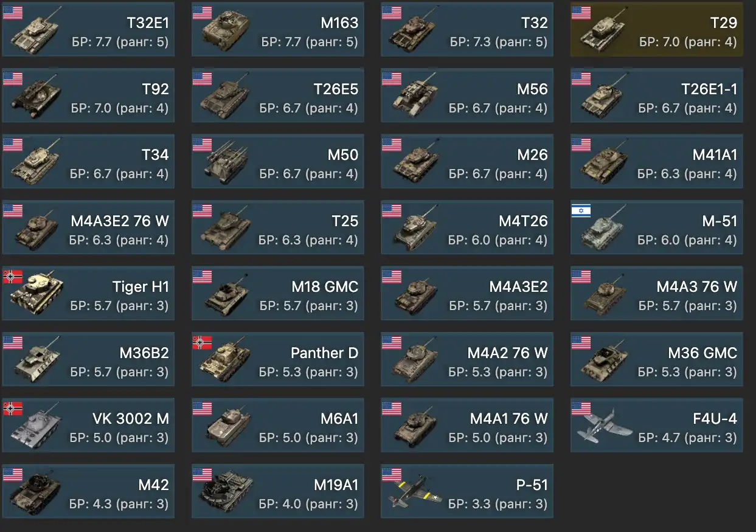The width and height of the screenshot is (756, 532).
Task: Choose the M6A1 heavy tank card
Action: tap(278, 425)
